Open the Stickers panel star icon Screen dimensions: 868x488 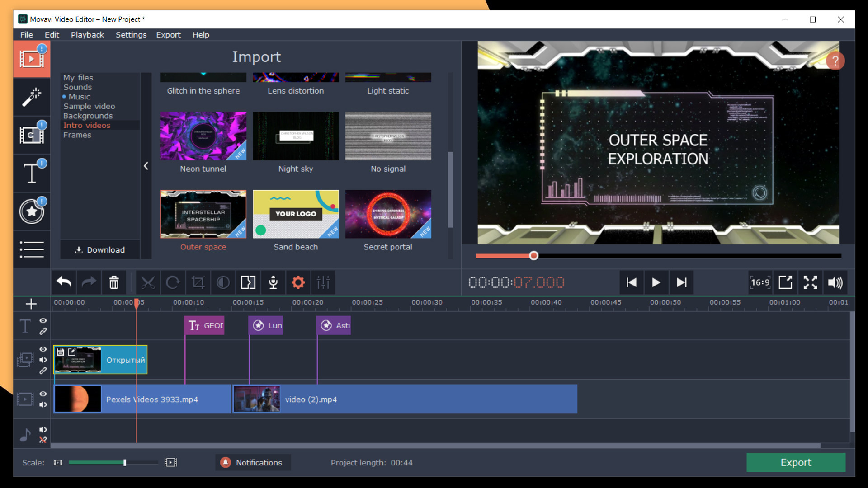[x=31, y=211]
